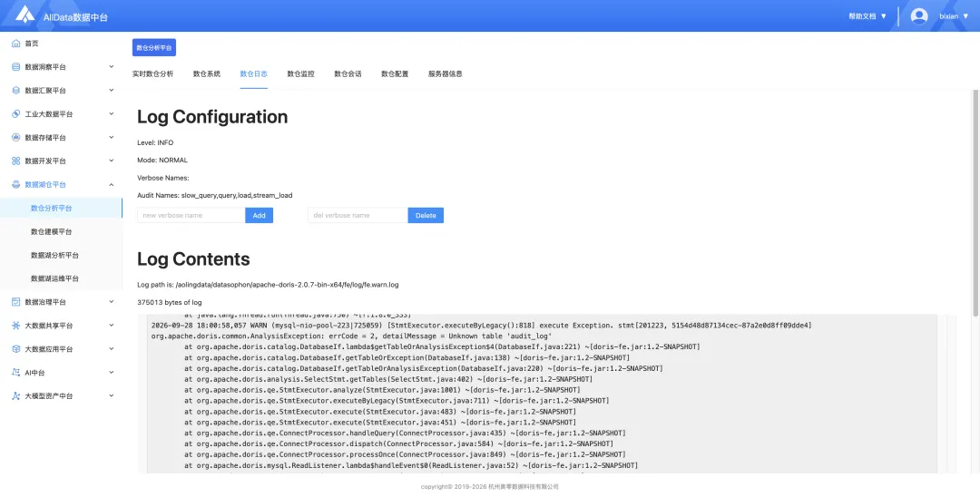Screen dimensions: 980x497
Task: Click the AllData logo icon
Action: tap(25, 15)
